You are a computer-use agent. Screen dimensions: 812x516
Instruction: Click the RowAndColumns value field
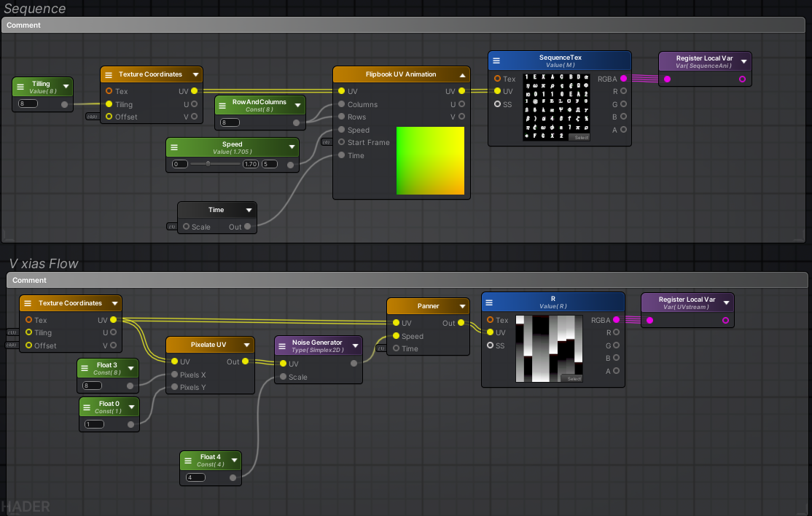(x=230, y=122)
